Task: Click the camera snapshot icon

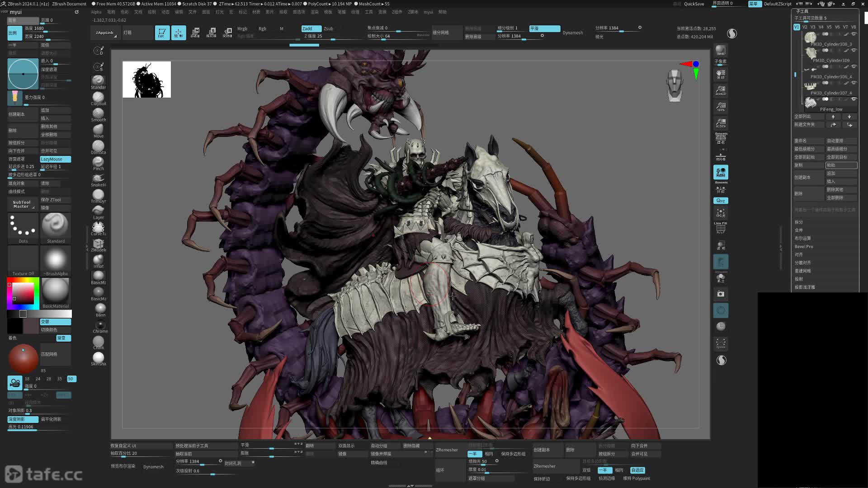Action: [721, 294]
